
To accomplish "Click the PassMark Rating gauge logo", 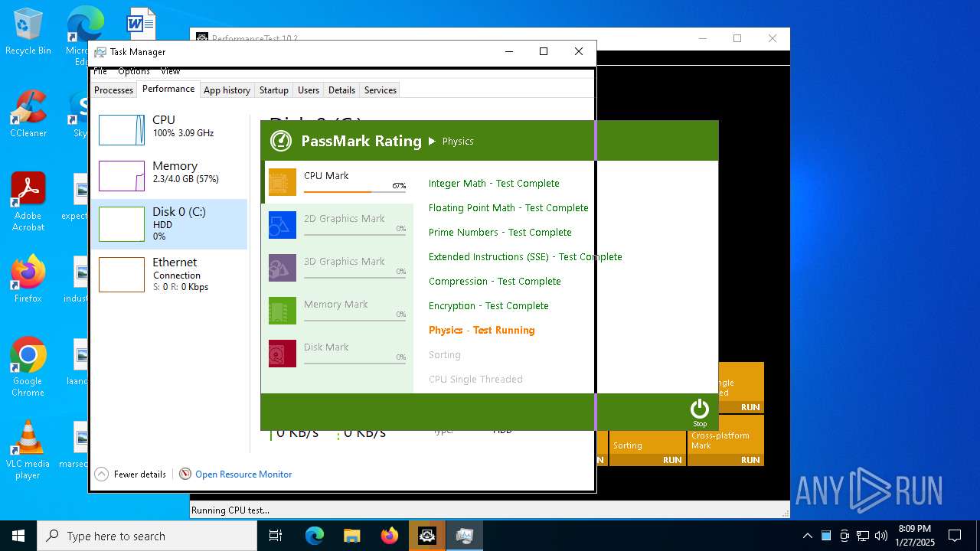I will pyautogui.click(x=281, y=141).
